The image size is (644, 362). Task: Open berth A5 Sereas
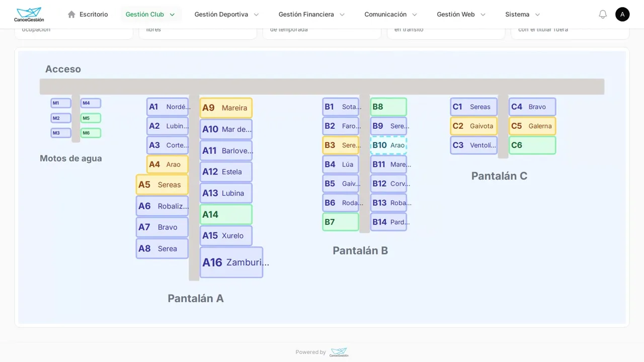[x=162, y=185]
